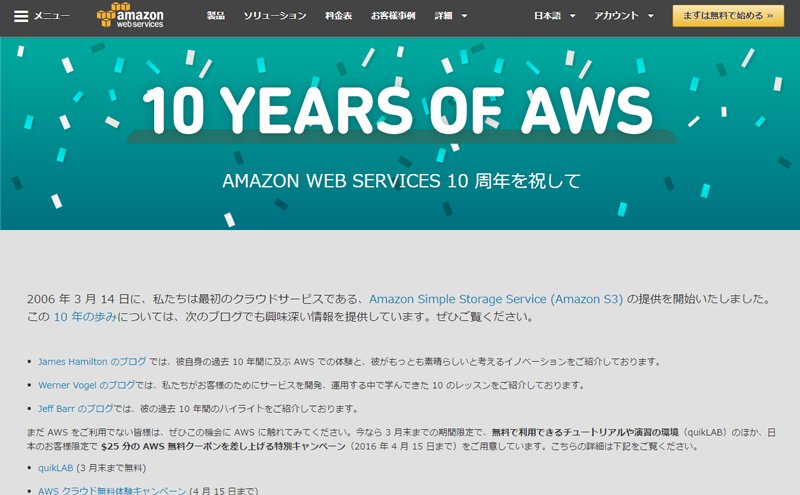Click the Amazon Web Services logo
800x495 pixels.
tap(130, 15)
